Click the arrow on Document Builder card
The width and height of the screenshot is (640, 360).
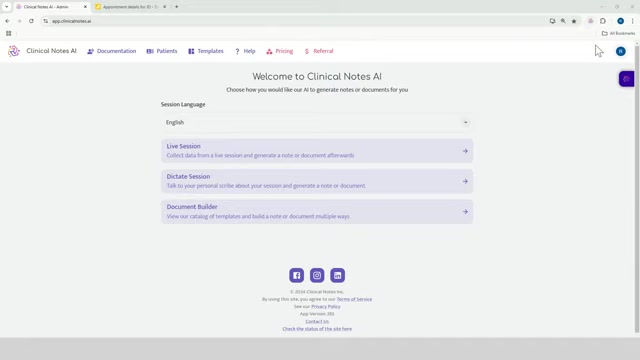(465, 212)
